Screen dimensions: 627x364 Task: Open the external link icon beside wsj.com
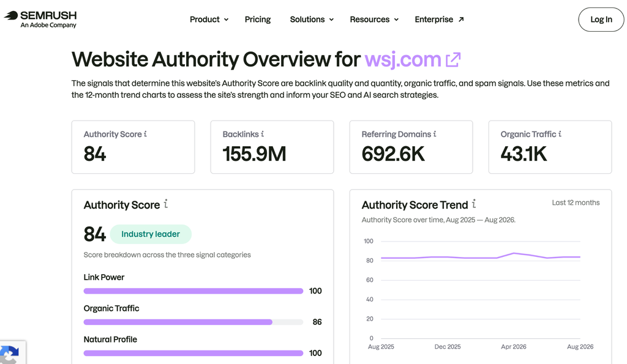coord(453,60)
